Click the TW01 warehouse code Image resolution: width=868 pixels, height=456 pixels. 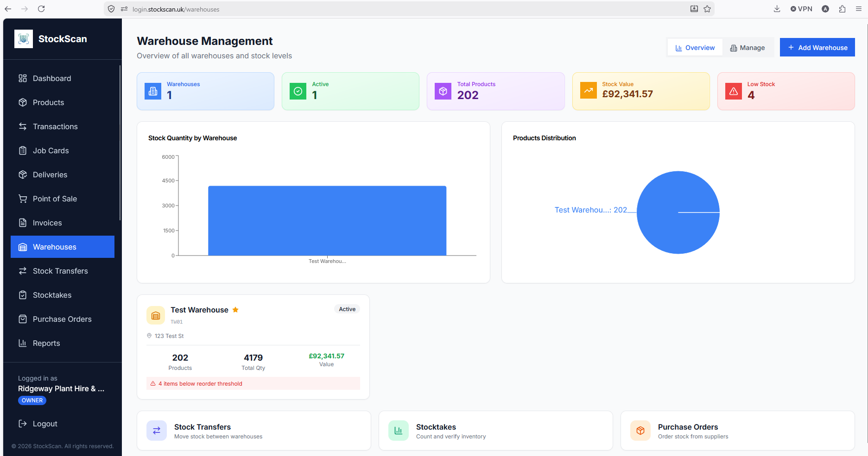click(177, 322)
